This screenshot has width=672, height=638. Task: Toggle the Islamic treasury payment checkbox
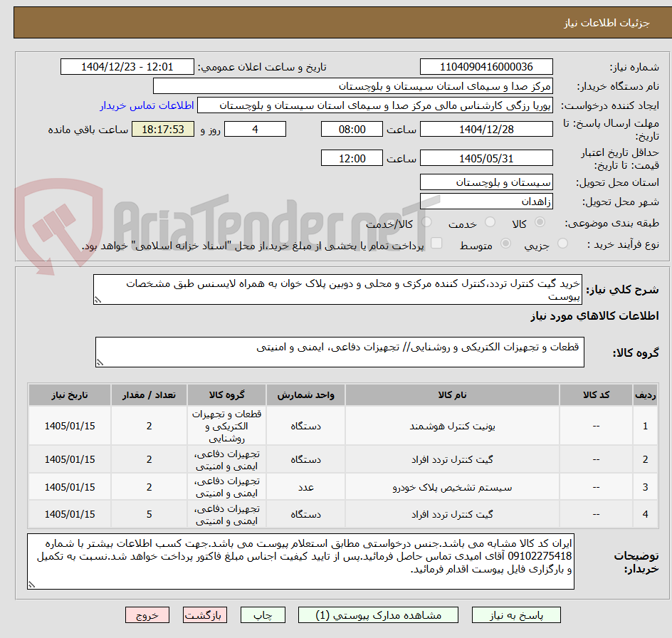(436, 243)
